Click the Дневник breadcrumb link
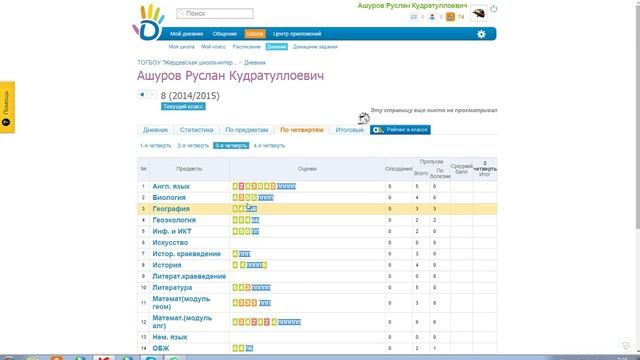The width and height of the screenshot is (640, 360). tap(255, 63)
